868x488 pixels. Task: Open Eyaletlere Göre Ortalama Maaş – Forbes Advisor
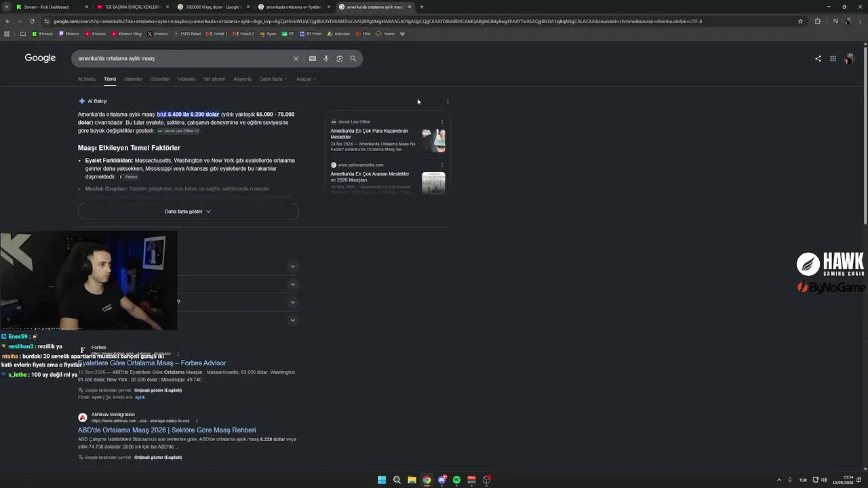(152, 363)
